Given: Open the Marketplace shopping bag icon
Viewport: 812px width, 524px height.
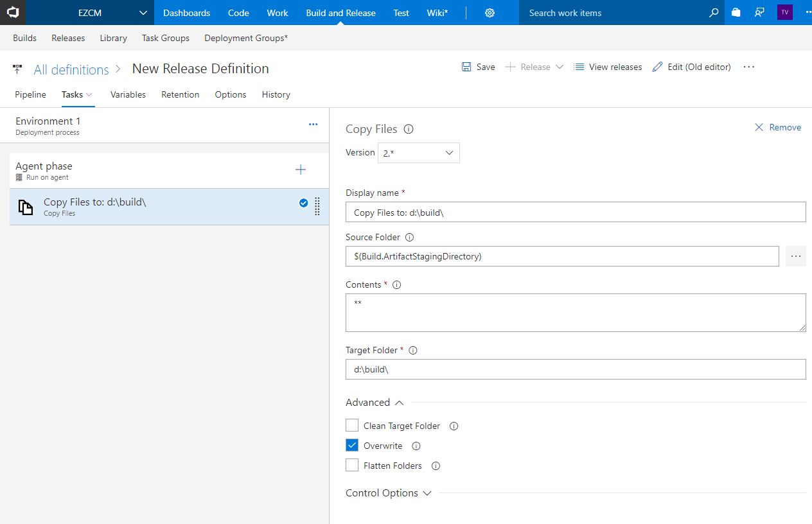Looking at the screenshot, I should pos(736,12).
